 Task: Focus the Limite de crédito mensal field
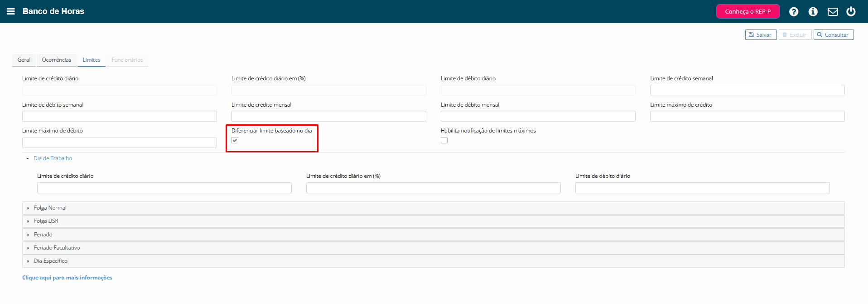pos(329,116)
